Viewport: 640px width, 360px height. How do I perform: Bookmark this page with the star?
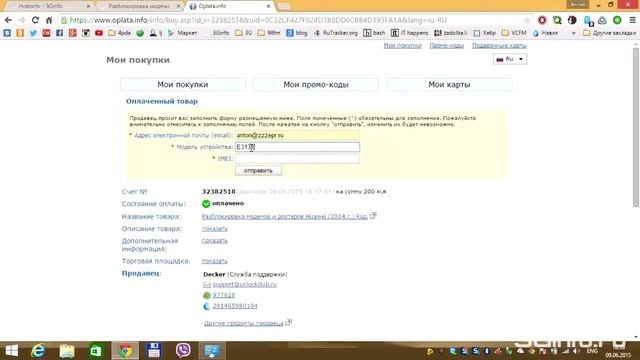coord(527,20)
